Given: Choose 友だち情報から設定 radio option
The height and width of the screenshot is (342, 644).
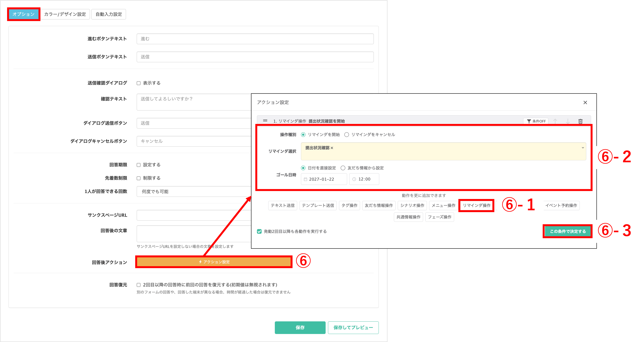Looking at the screenshot, I should click(x=343, y=168).
